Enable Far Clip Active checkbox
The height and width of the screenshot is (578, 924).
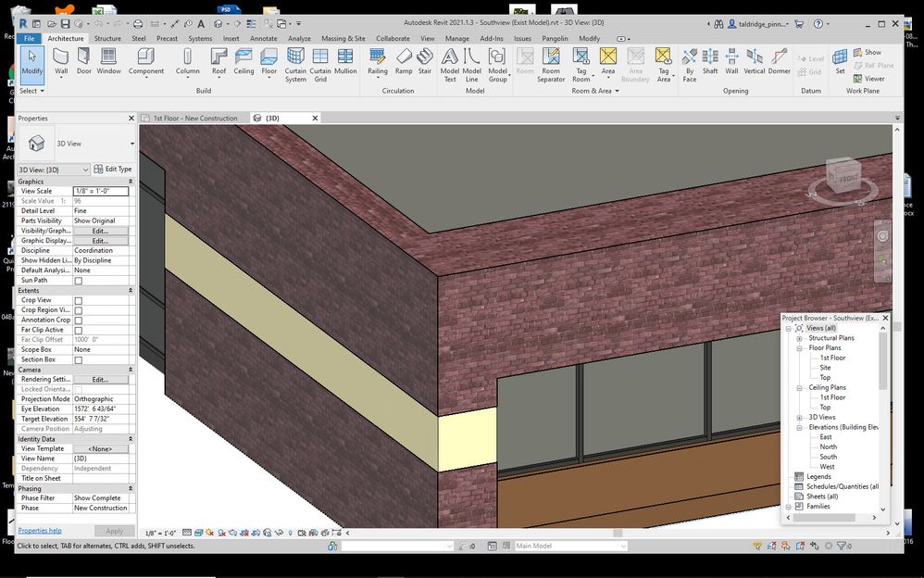(79, 331)
